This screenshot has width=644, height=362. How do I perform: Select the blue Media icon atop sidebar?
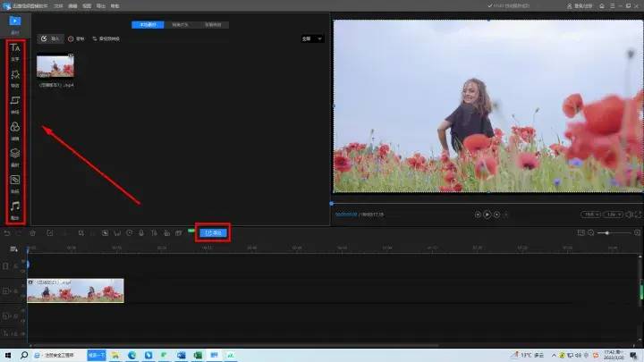click(15, 21)
